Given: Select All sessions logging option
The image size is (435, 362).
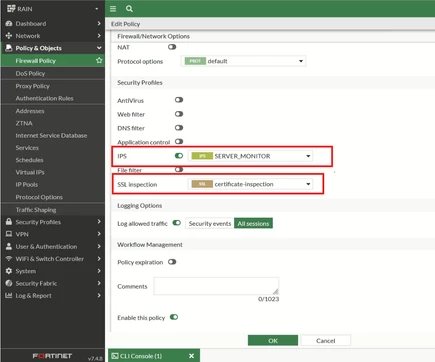Looking at the screenshot, I should [x=253, y=223].
